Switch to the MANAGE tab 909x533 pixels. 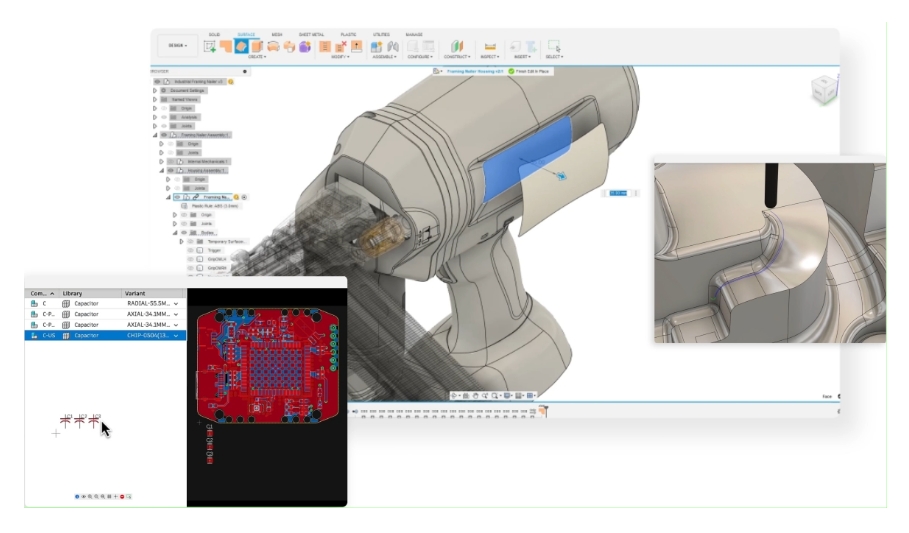tap(414, 35)
